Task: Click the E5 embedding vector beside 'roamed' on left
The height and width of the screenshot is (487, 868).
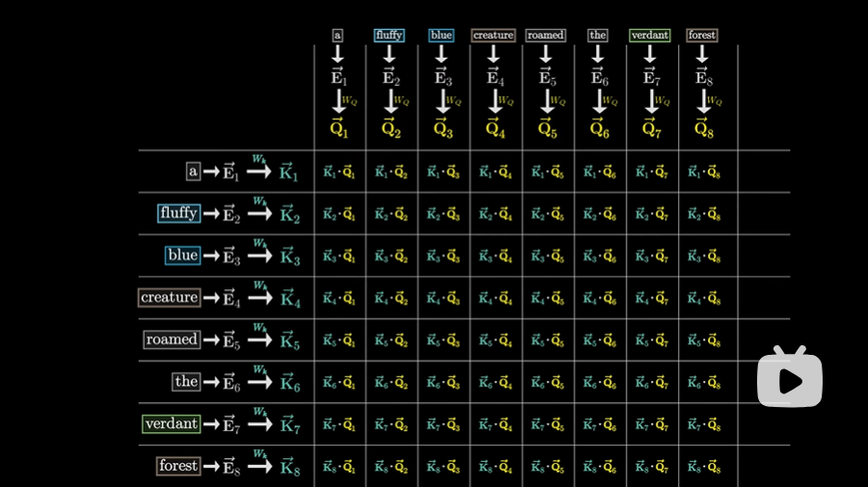Action: [231, 340]
